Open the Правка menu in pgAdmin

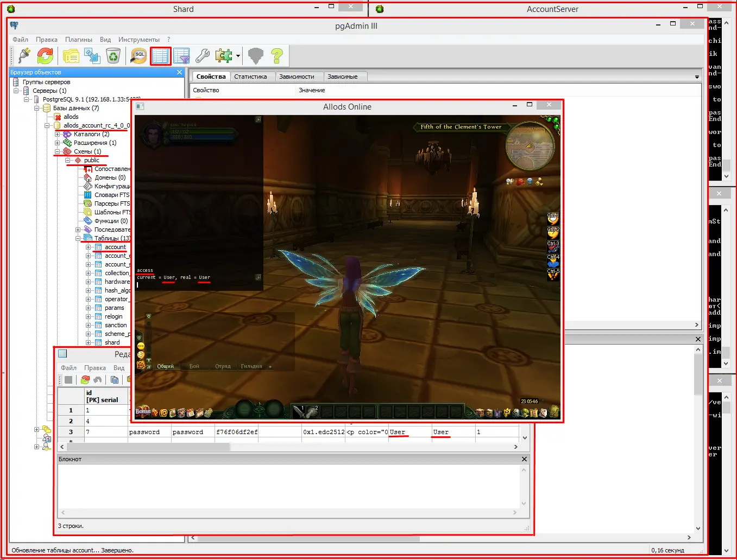(47, 40)
